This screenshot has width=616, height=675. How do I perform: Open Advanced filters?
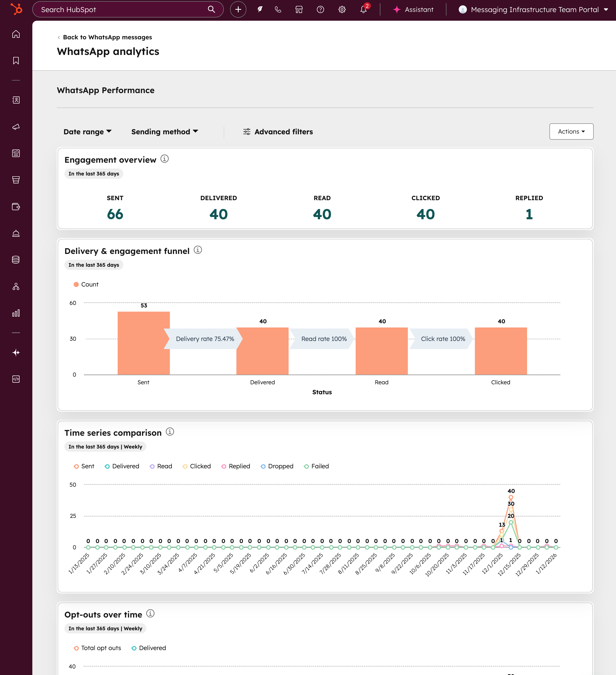tap(278, 132)
